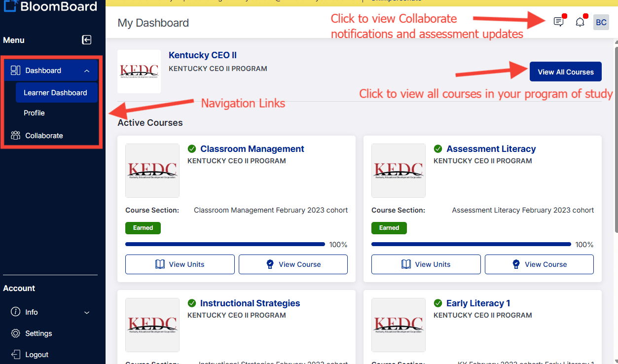Screen dimensions: 618x364
Task: Click text Assessment Literacy February 2023 cohort
Action: [x=523, y=210]
